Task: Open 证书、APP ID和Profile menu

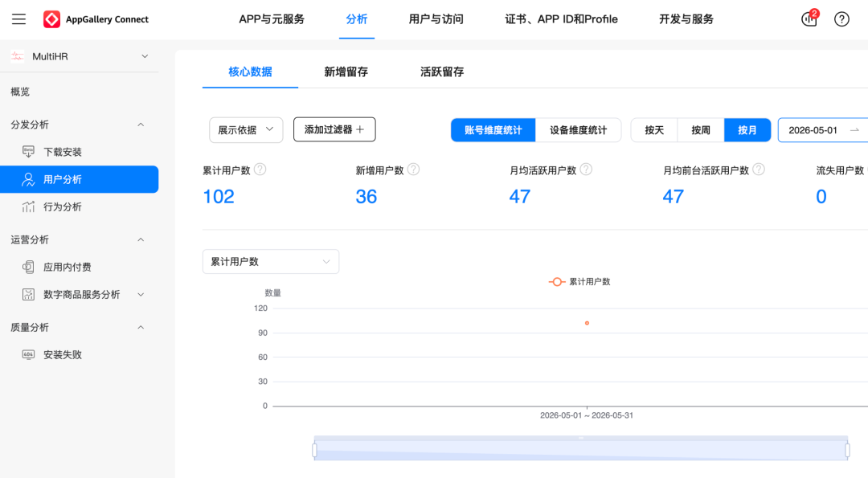Action: pyautogui.click(x=561, y=19)
